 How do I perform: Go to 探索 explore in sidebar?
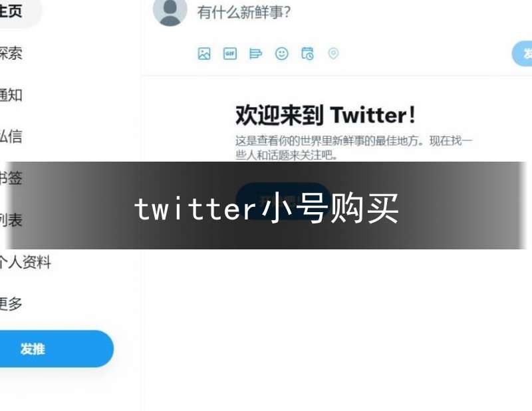(11, 53)
